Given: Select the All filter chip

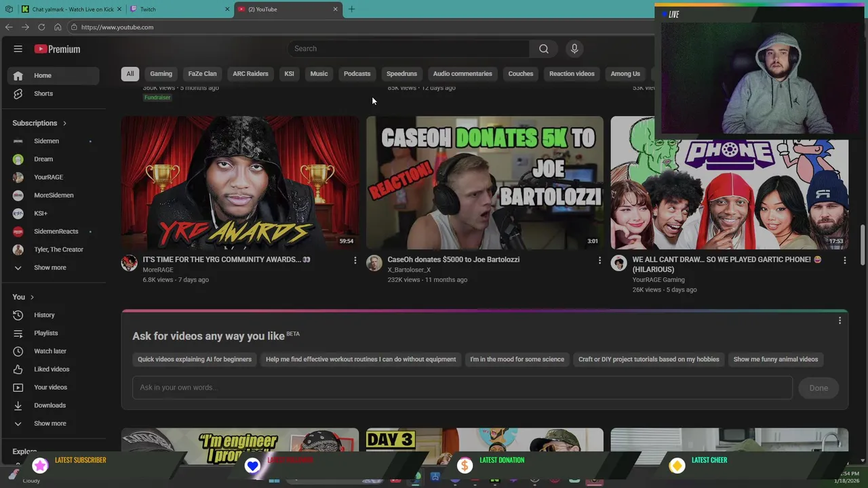Looking at the screenshot, I should 130,74.
